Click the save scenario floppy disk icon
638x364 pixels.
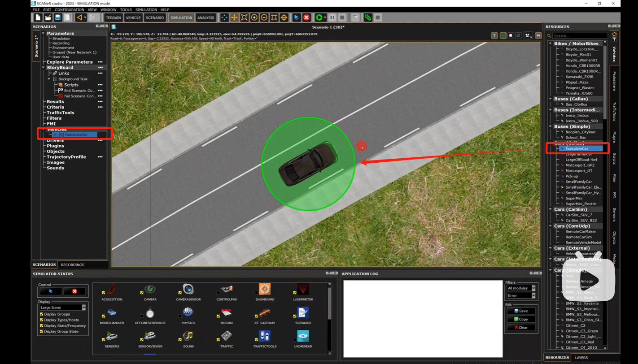pos(57,17)
